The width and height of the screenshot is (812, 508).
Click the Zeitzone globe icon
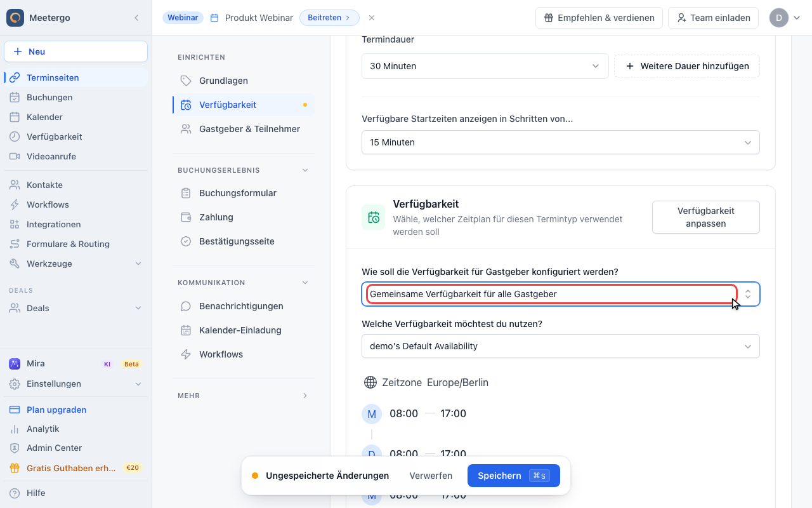point(370,382)
